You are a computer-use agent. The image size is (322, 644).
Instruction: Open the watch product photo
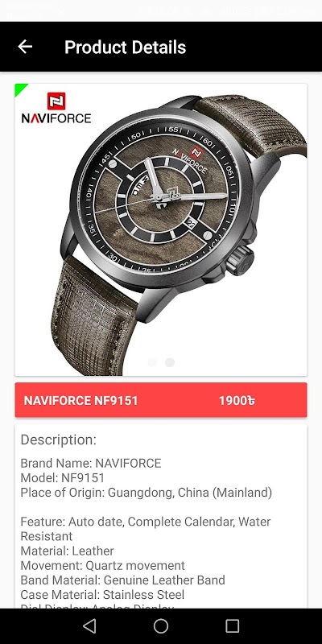[x=161, y=229]
